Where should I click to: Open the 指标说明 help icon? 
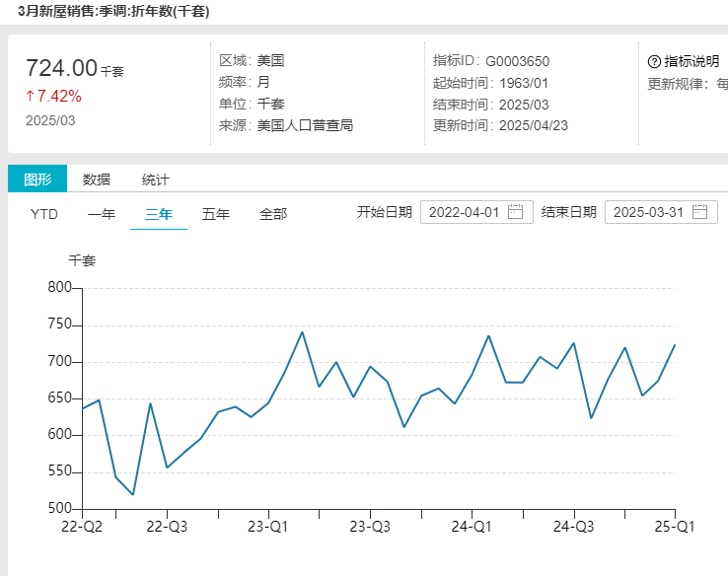pos(654,62)
